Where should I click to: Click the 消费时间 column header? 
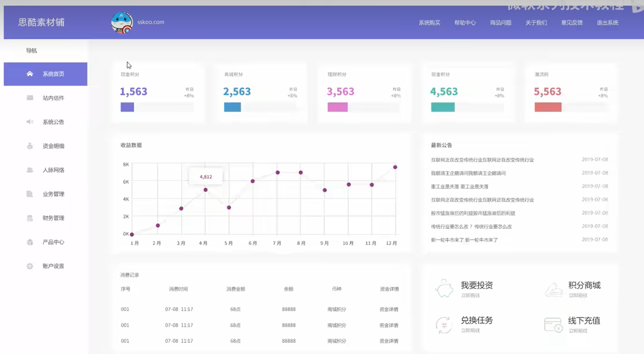point(178,289)
